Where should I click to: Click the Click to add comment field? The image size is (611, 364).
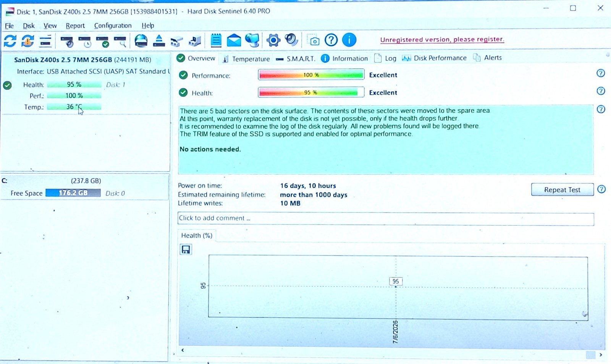click(386, 219)
